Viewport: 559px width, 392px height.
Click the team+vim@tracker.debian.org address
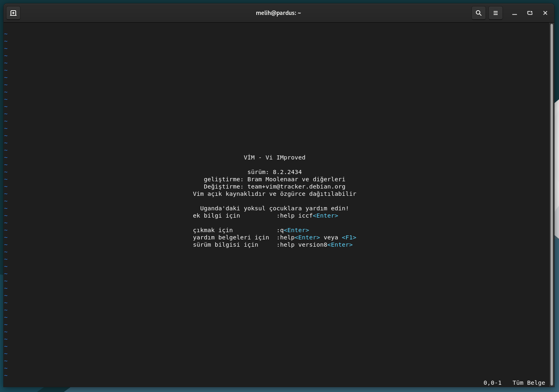pos(296,187)
